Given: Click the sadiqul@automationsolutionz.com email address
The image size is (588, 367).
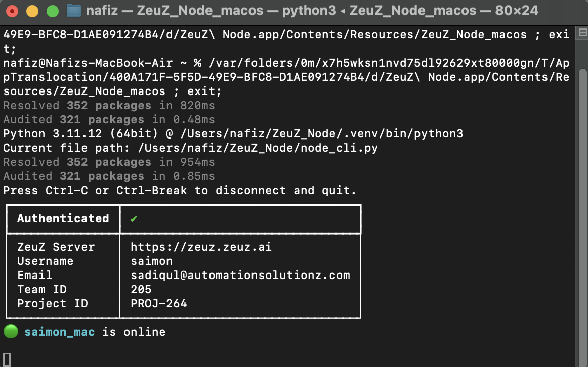Looking at the screenshot, I should pyautogui.click(x=240, y=275).
